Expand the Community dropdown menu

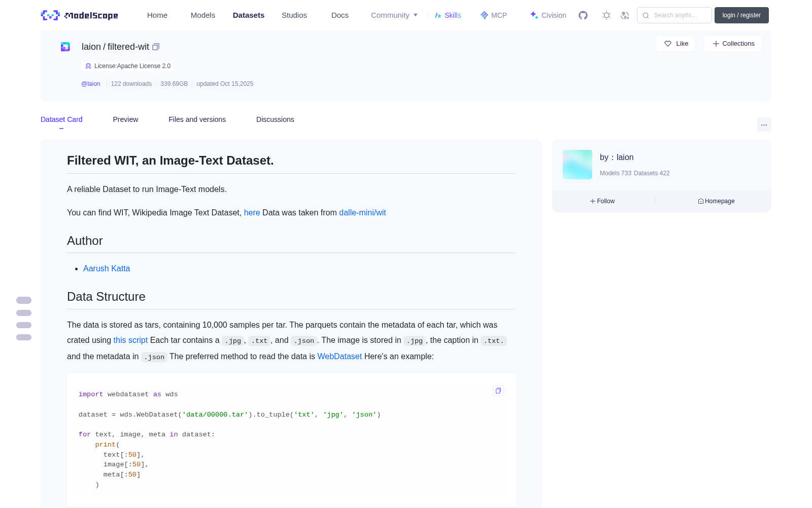[x=394, y=15]
